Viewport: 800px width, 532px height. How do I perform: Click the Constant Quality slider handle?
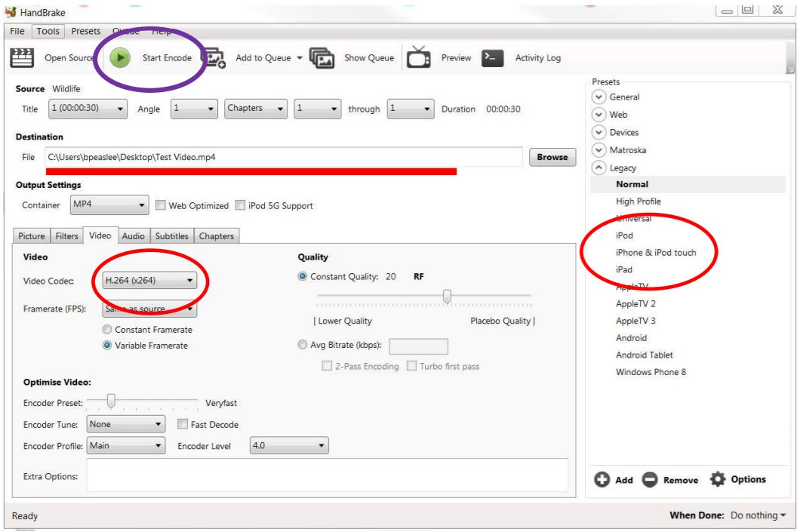point(448,297)
